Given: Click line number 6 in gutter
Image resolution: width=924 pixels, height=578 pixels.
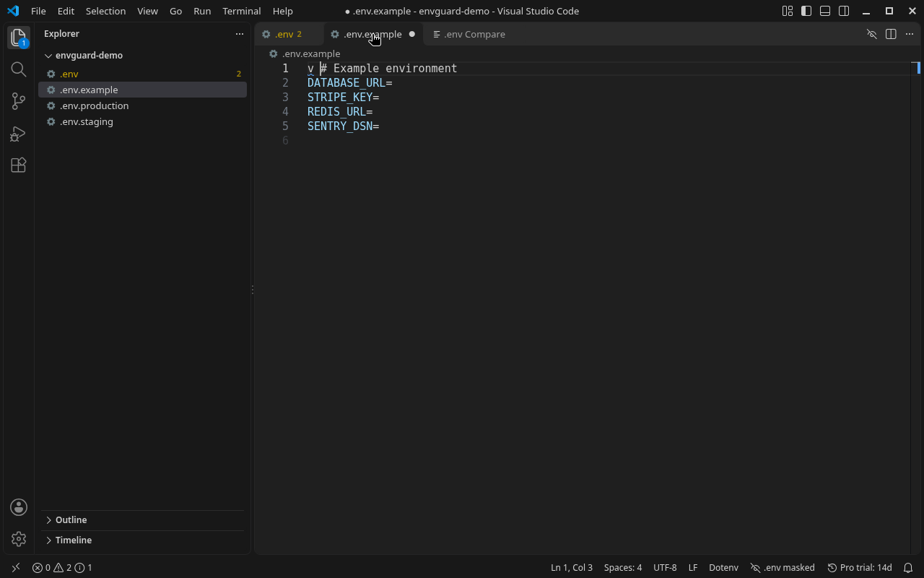Looking at the screenshot, I should (x=286, y=141).
